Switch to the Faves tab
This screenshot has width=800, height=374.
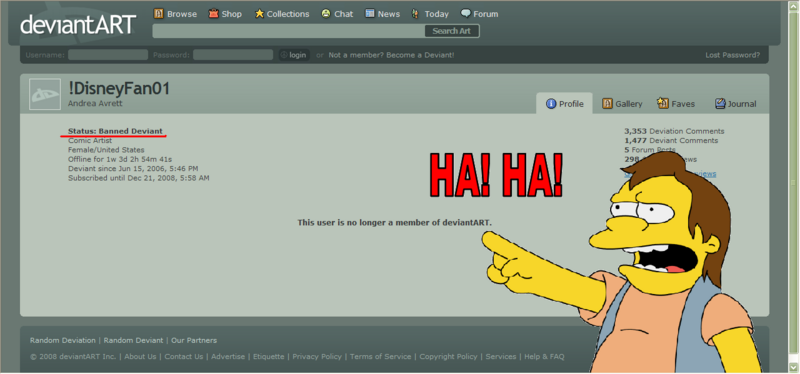676,104
